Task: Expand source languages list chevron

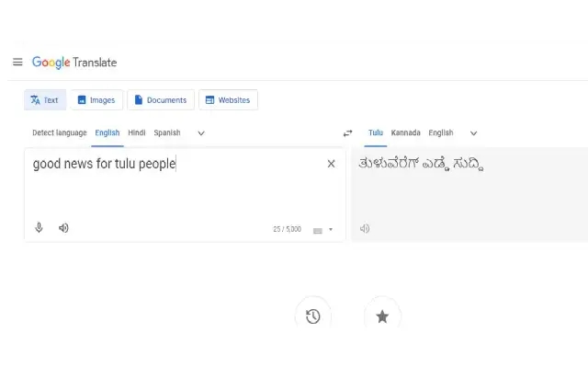Action: click(201, 132)
